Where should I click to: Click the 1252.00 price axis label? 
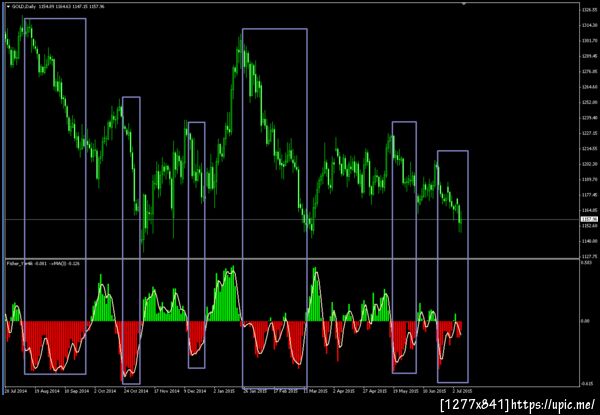click(x=589, y=102)
